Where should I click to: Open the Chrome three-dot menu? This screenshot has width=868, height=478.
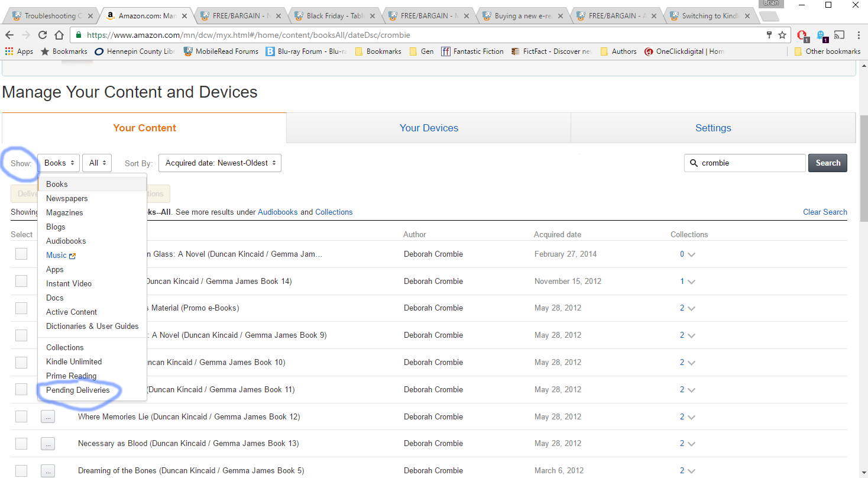(x=857, y=35)
